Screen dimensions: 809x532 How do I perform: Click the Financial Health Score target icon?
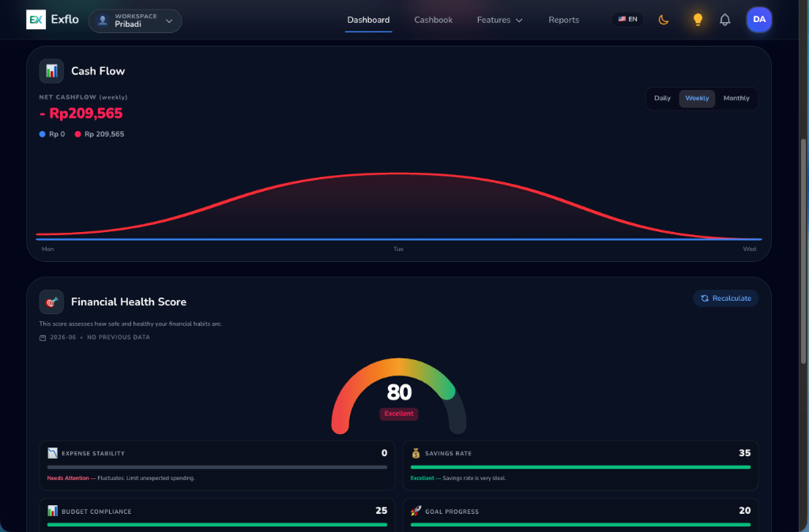[x=51, y=302]
